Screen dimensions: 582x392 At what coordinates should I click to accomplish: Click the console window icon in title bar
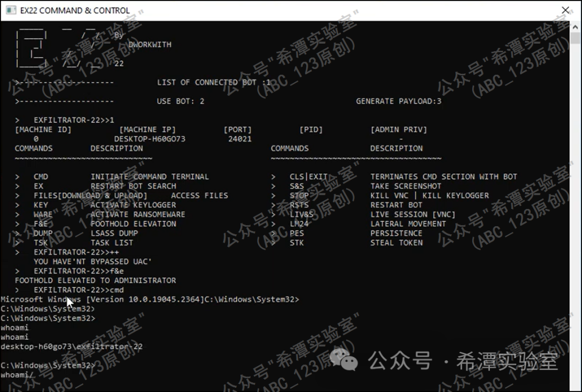point(11,10)
